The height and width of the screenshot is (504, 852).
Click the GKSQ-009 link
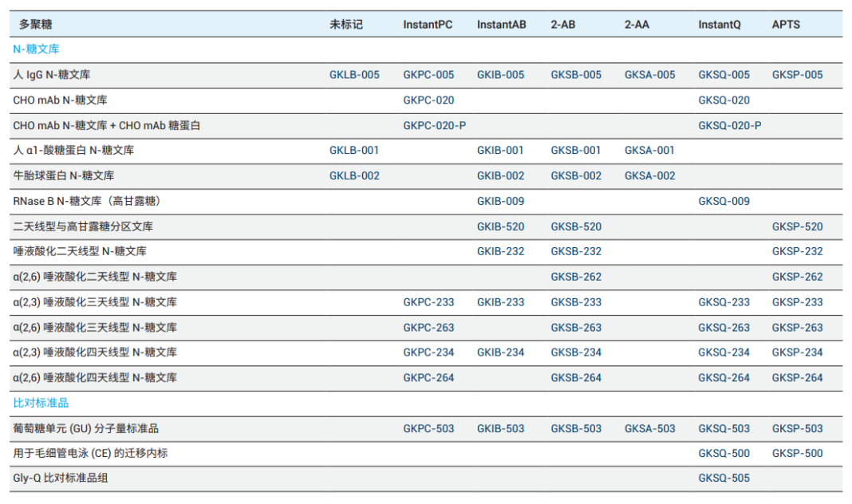(724, 202)
